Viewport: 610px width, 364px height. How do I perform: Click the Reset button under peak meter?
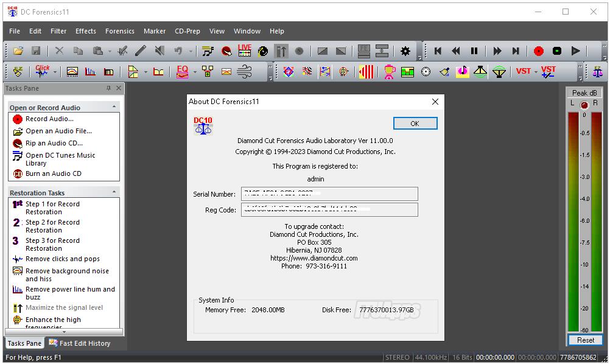tap(586, 340)
